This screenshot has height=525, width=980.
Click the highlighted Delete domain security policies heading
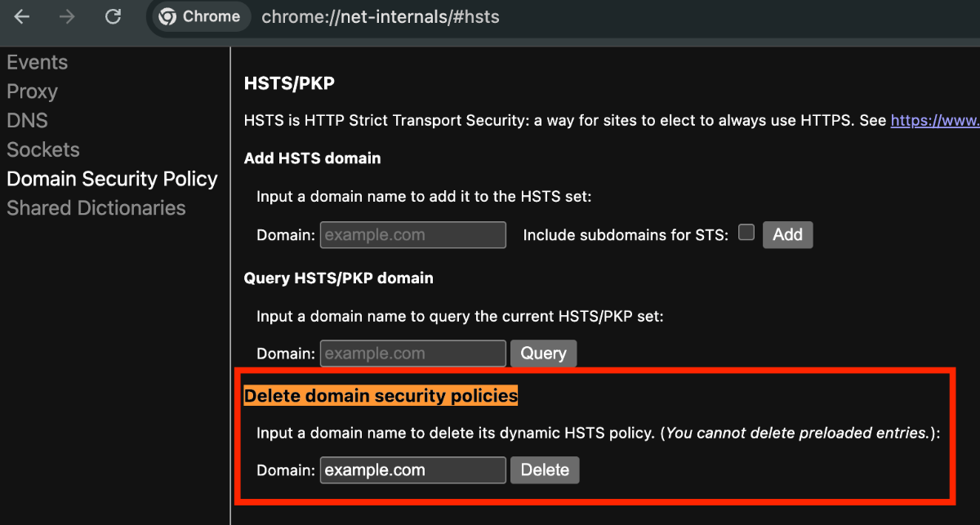tap(381, 395)
